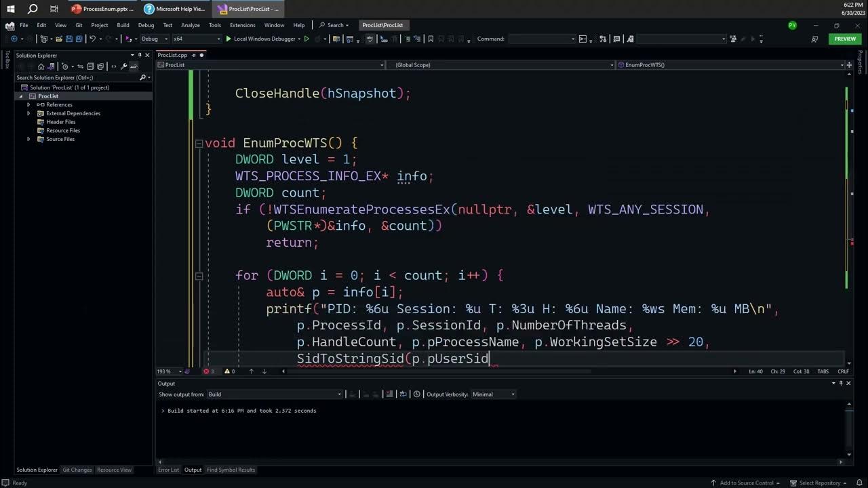Switch to the Error List tab
This screenshot has width=868, height=488.
pos(168,469)
